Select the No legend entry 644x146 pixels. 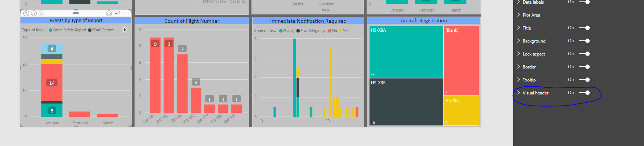pos(332,31)
